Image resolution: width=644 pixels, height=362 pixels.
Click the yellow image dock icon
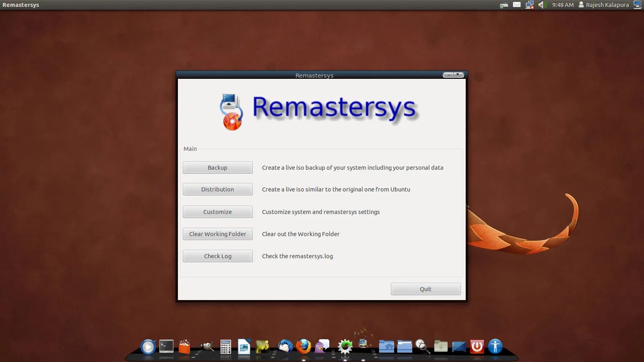[262, 346]
